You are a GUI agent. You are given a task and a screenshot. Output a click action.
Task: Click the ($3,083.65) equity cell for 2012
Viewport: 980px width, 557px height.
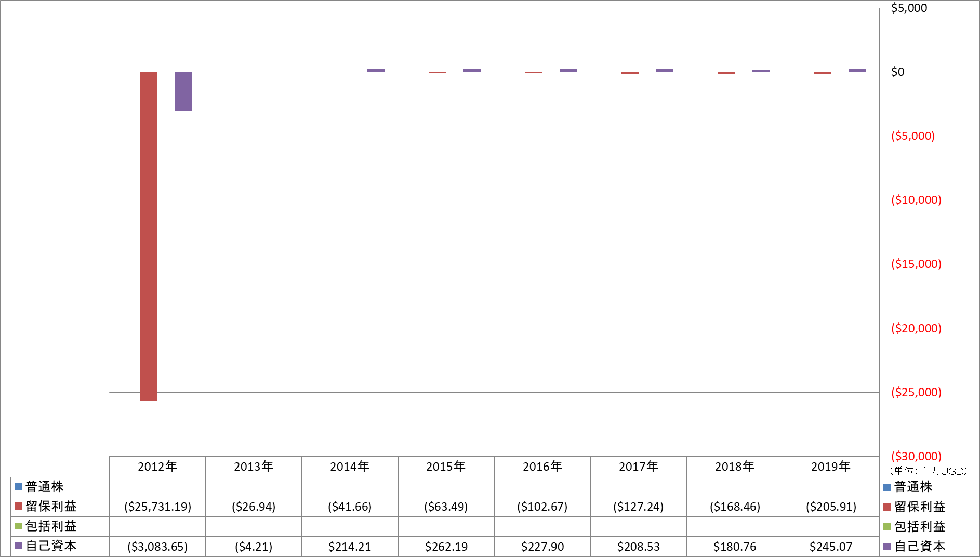click(x=157, y=547)
